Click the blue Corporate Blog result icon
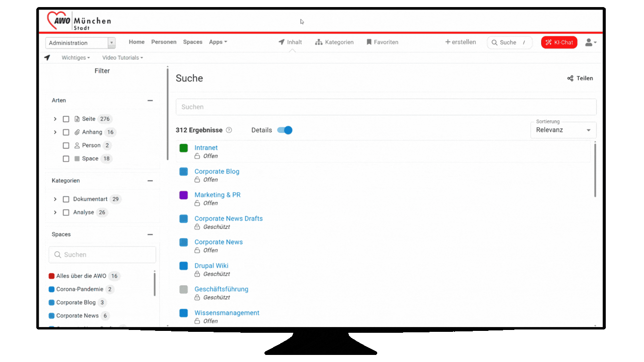Screen dimensions: 644x362 (x=184, y=172)
